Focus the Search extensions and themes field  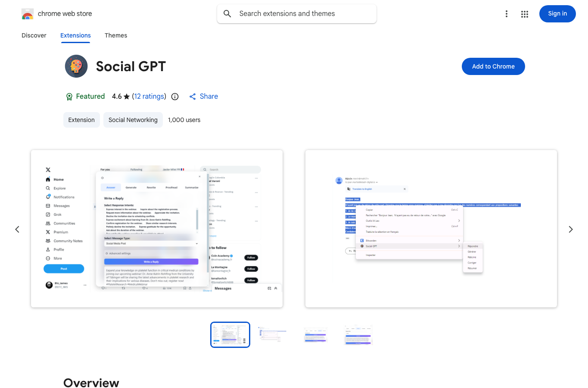[297, 14]
